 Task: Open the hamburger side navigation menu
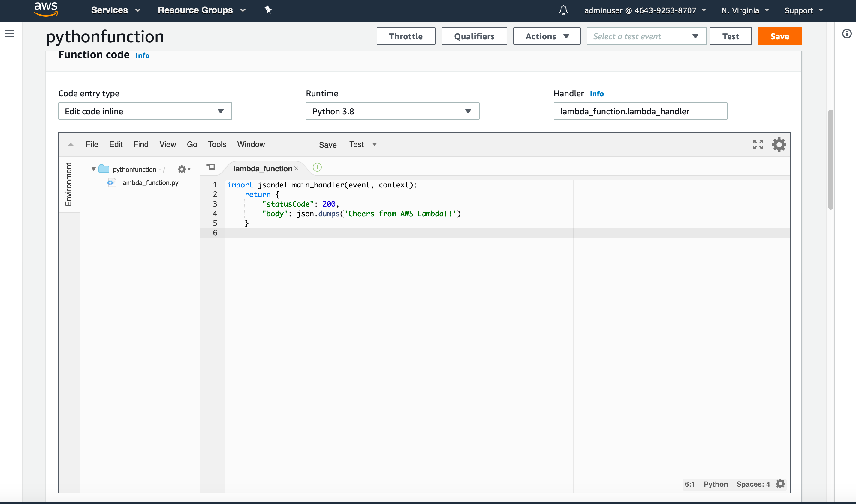[10, 34]
